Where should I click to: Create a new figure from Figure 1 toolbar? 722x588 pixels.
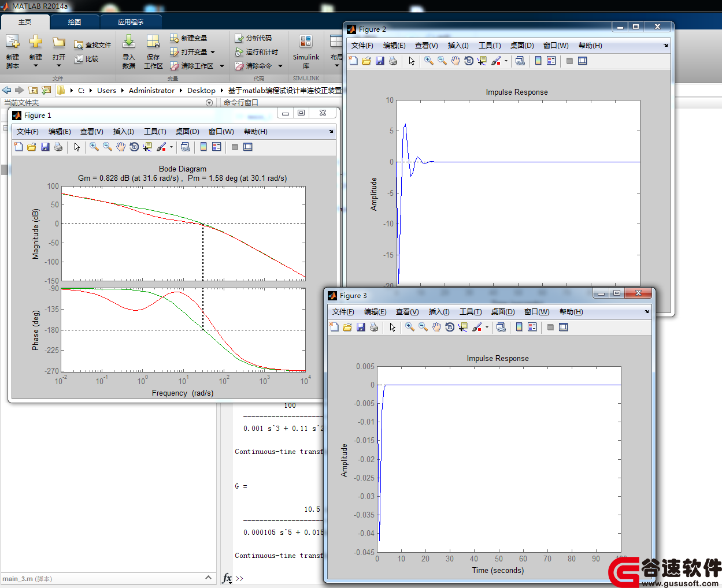tap(18, 147)
